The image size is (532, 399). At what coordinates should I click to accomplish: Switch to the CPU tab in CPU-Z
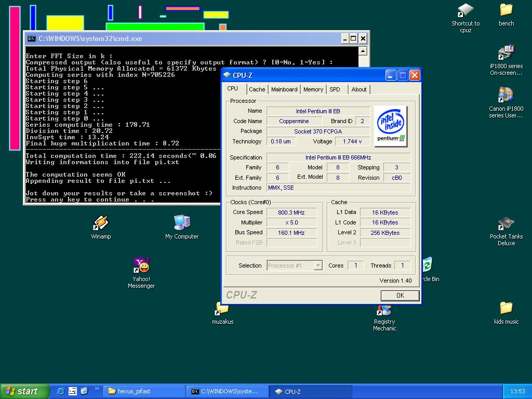(x=232, y=88)
